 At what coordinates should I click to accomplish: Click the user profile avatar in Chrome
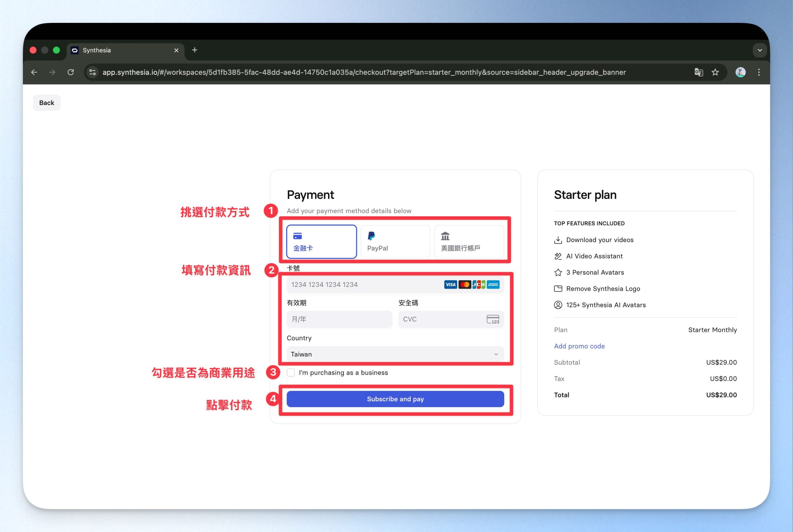point(740,72)
